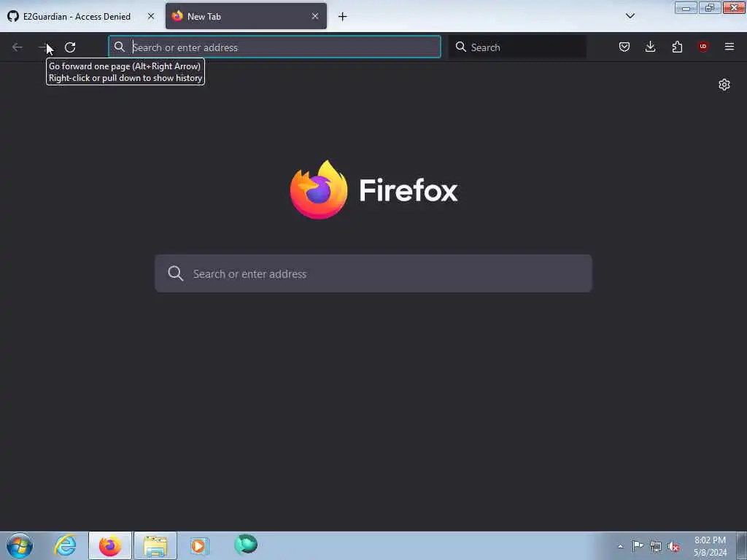Open the Windows Start menu

pyautogui.click(x=20, y=545)
